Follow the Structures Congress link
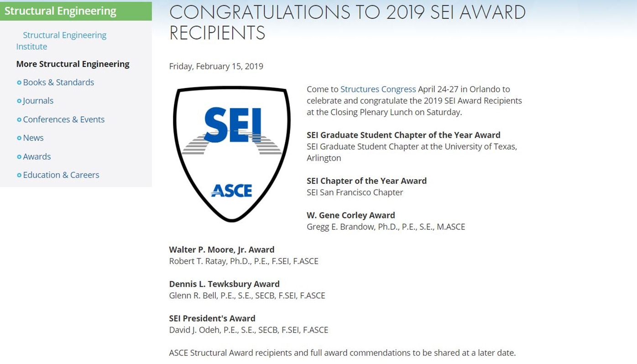Viewport: 637px width, 364px height. 378,89
